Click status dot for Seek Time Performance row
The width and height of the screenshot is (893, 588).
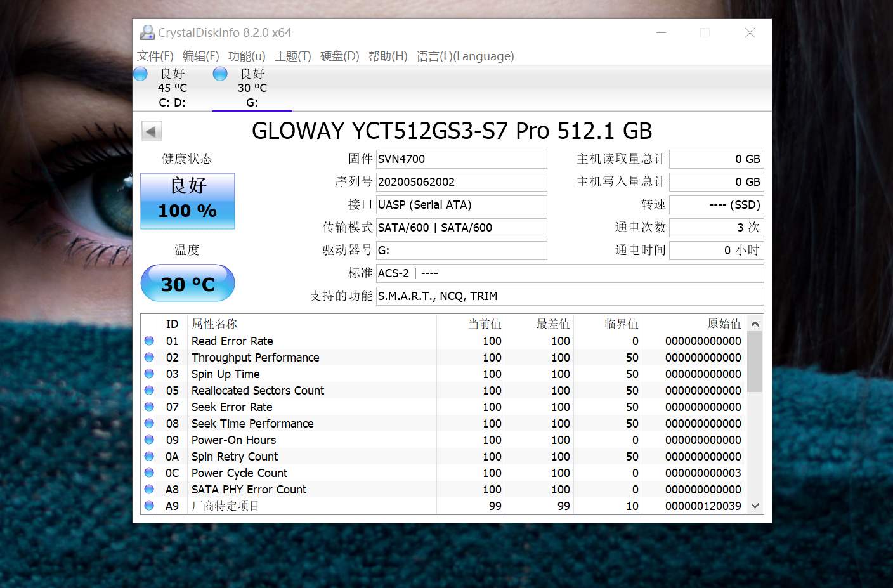pyautogui.click(x=149, y=423)
